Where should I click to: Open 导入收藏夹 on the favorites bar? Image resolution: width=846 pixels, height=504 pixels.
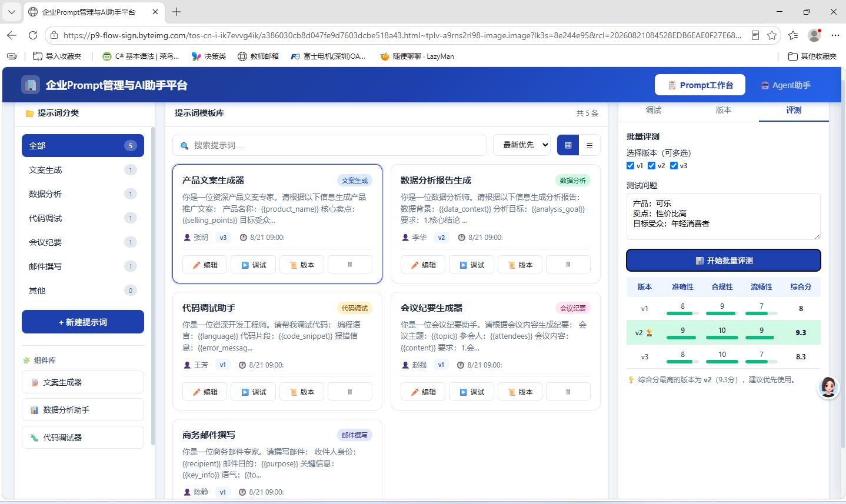pos(57,56)
